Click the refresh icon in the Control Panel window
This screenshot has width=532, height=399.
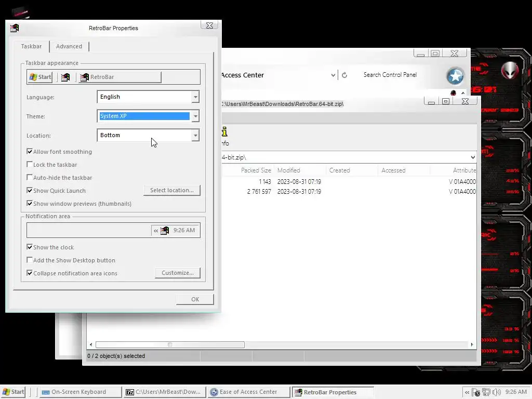[344, 75]
